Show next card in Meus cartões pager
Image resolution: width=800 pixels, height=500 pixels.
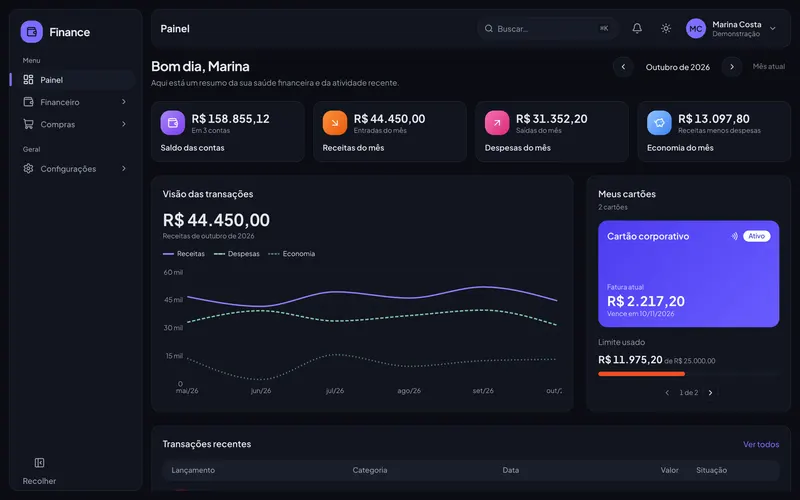pyautogui.click(x=710, y=393)
